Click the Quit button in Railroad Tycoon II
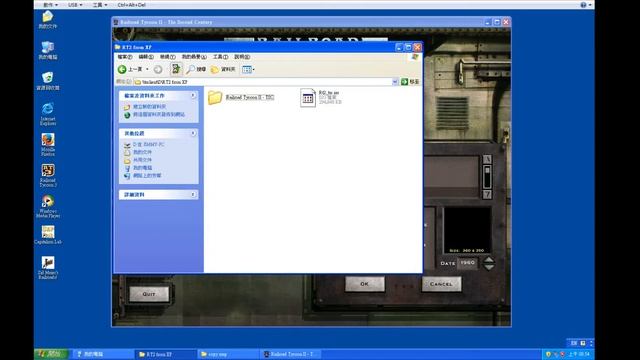This screenshot has height=360, width=640. 149,294
